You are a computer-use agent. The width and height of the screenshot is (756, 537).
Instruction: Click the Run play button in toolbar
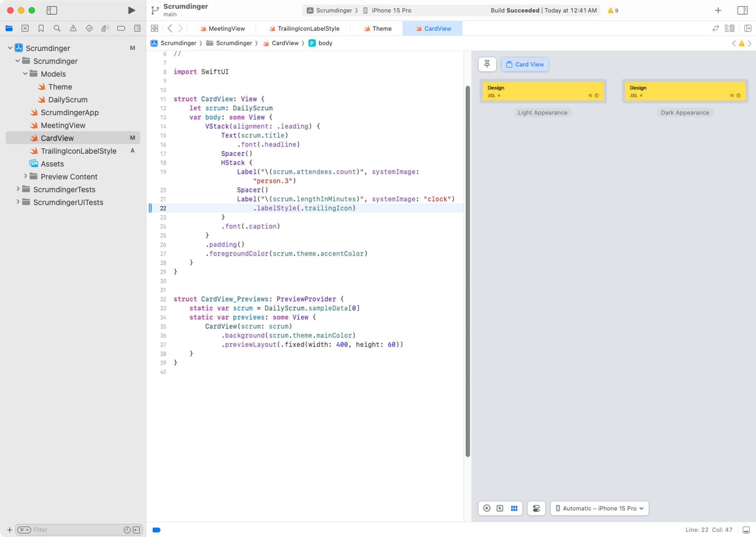pos(131,10)
